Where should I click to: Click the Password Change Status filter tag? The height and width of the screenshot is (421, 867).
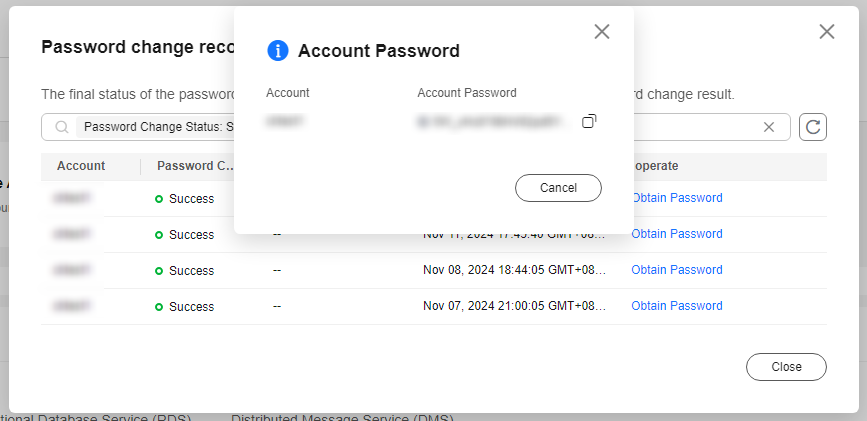(x=157, y=127)
